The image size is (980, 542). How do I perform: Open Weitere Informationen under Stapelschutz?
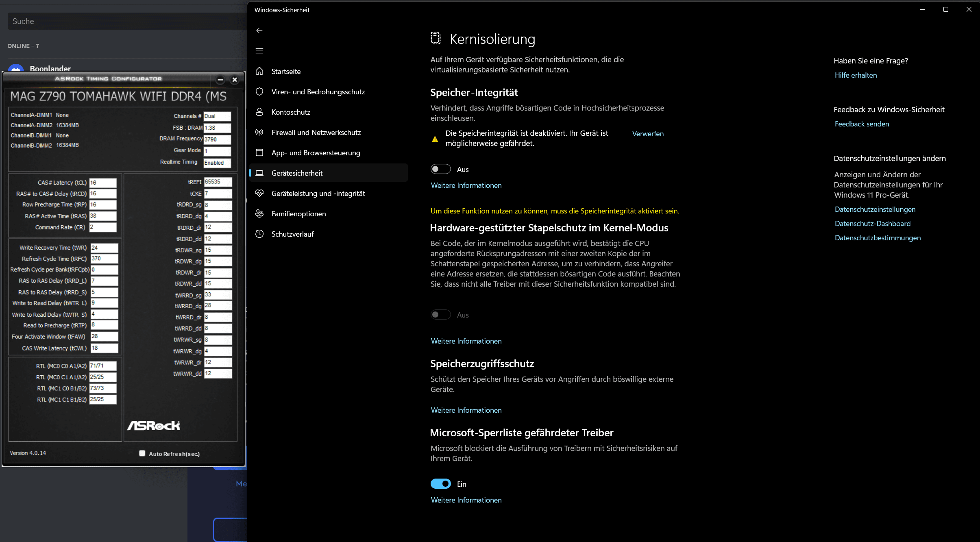tap(466, 341)
